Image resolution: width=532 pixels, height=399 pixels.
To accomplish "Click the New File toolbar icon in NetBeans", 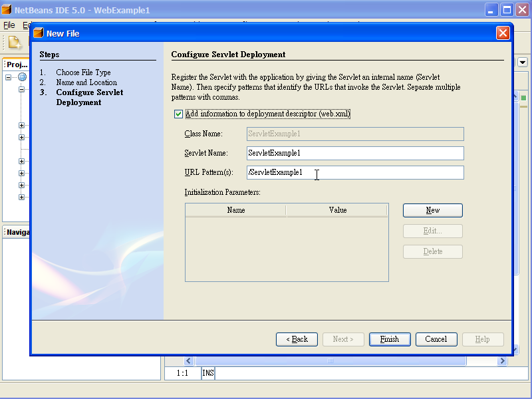I will 15,43.
